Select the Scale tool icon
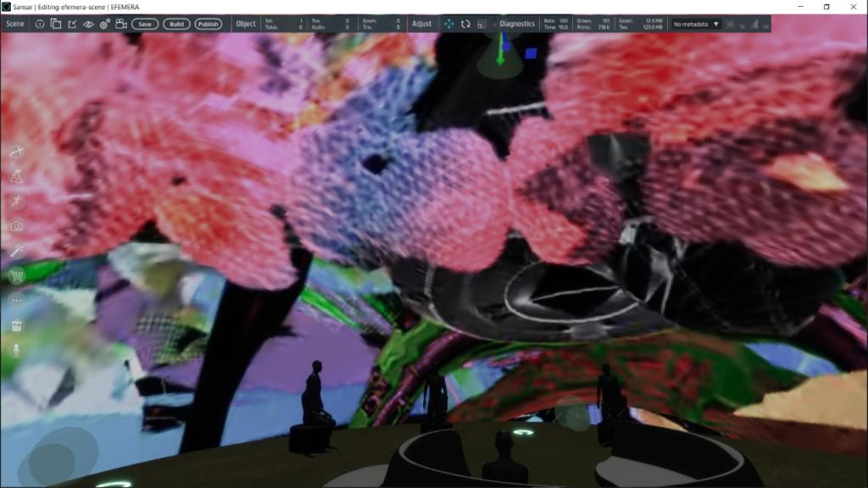This screenshot has width=868, height=488. point(481,24)
